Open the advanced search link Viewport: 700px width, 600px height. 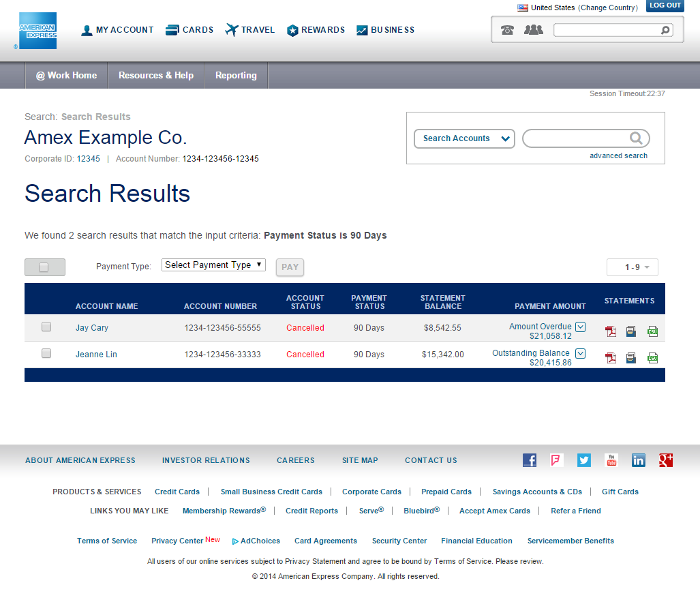618,155
